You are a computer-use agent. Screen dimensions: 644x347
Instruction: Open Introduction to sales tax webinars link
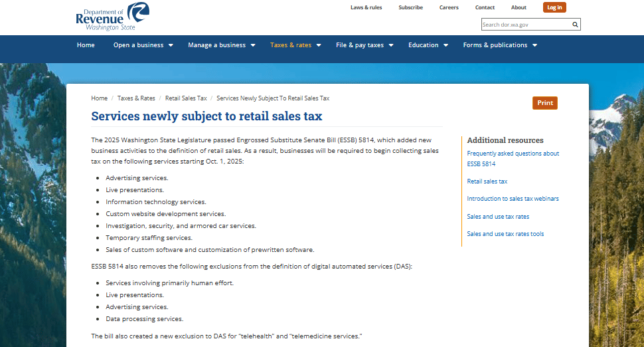tap(513, 199)
